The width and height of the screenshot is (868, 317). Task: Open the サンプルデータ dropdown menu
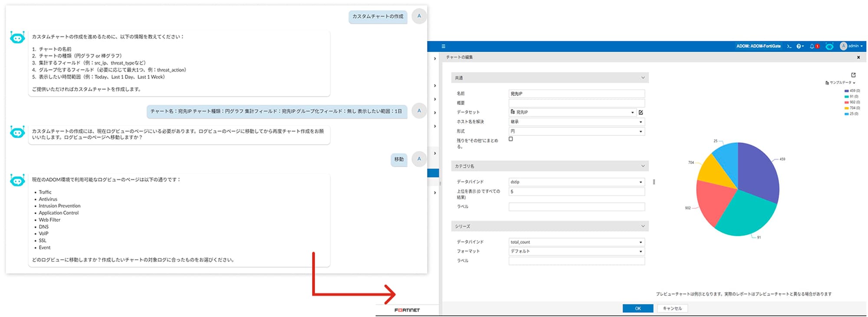[x=841, y=83]
